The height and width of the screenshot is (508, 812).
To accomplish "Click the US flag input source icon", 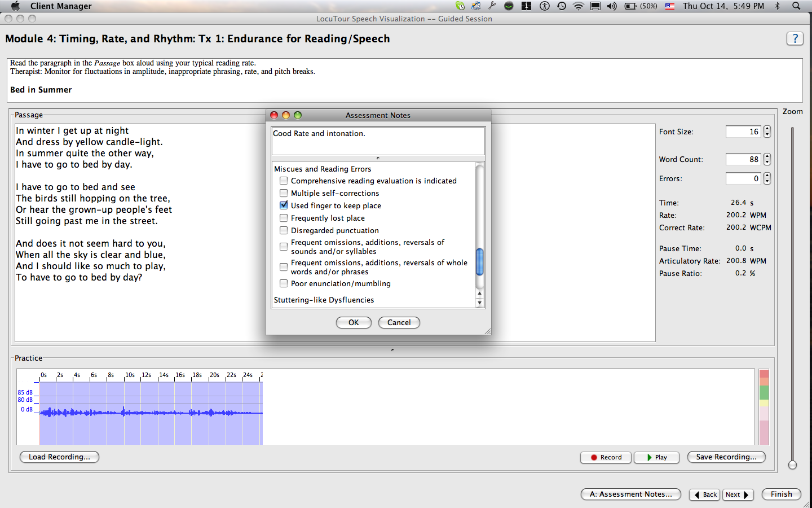I will 670,6.
